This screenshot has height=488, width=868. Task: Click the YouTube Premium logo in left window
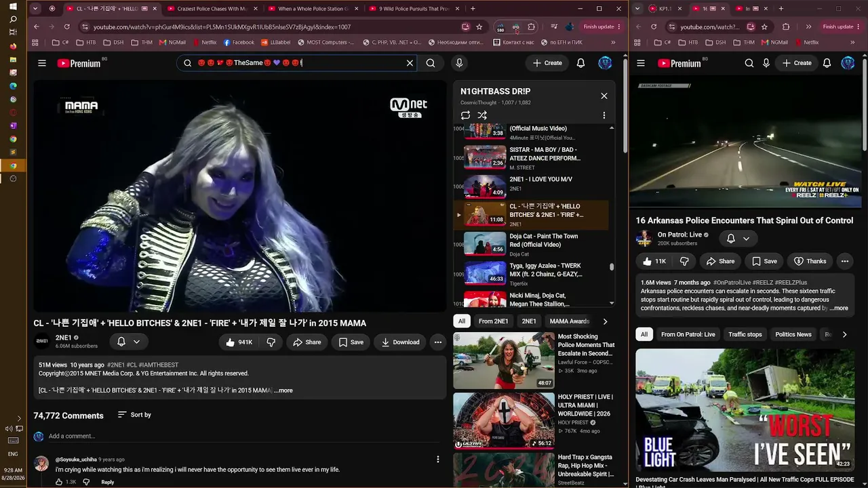tap(79, 63)
